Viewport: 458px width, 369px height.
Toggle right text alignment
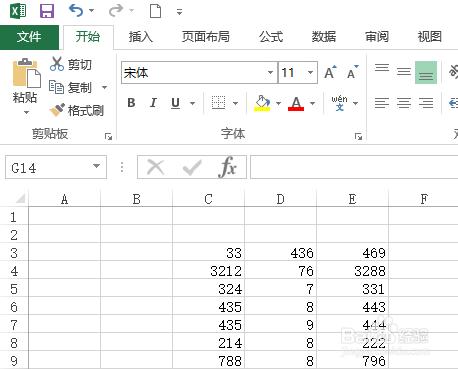click(x=426, y=103)
